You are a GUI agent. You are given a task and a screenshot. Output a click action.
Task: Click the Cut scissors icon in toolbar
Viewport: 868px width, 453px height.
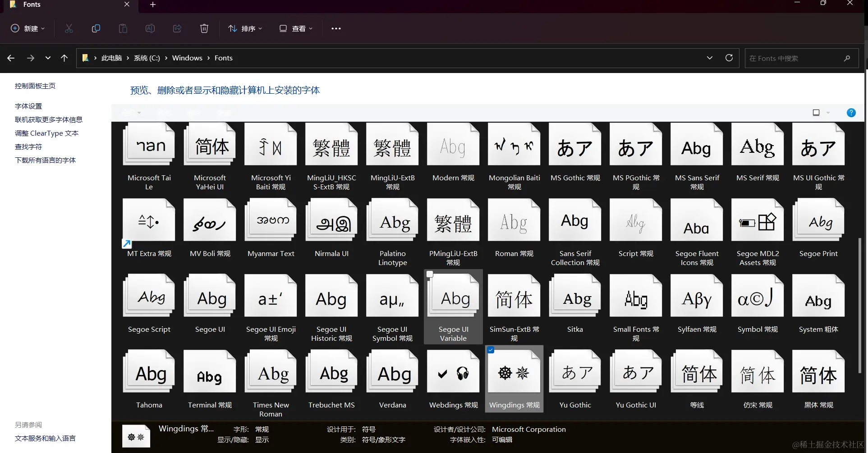point(69,28)
